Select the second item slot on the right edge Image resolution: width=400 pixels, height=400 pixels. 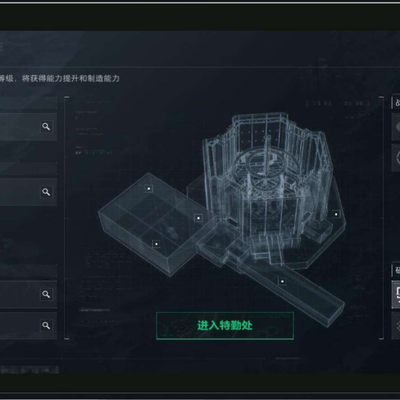pyautogui.click(x=396, y=157)
